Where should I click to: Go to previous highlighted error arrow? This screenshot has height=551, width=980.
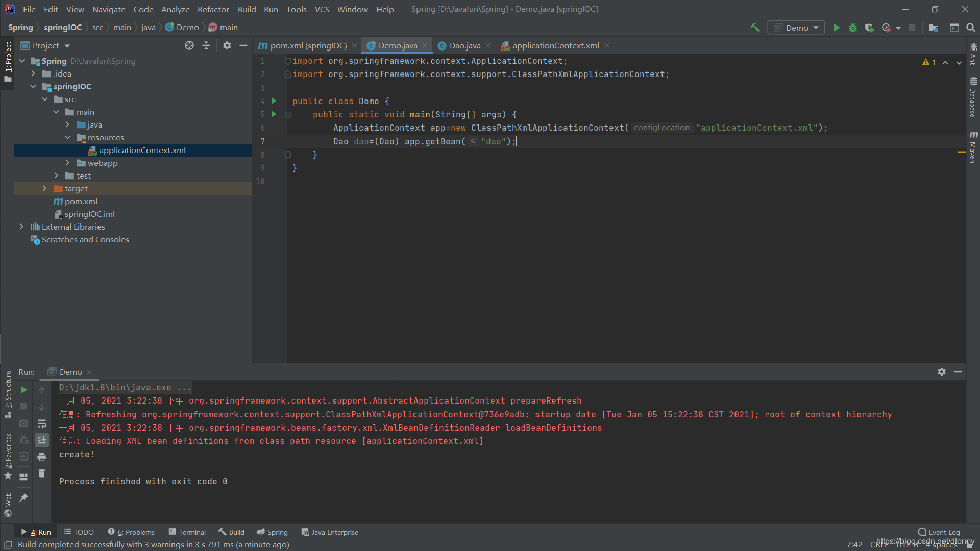(x=945, y=62)
